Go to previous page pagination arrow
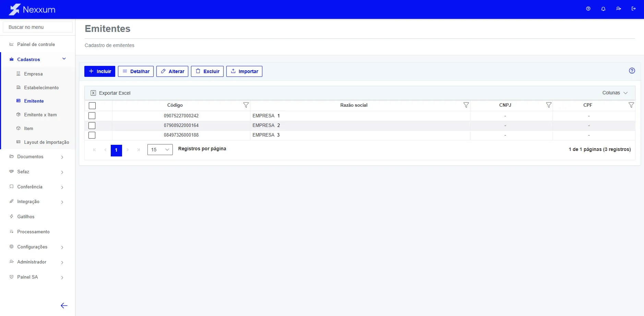Screen dimensions: 644x316 pyautogui.click(x=105, y=150)
